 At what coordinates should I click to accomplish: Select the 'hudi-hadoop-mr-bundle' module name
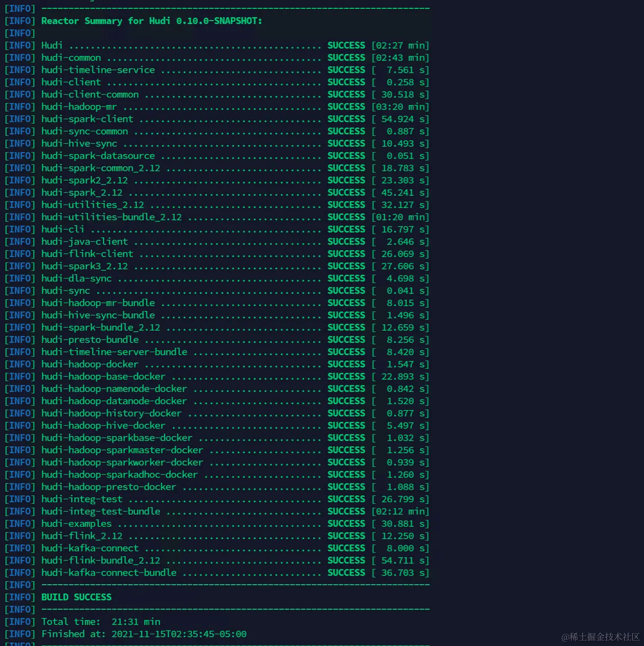click(98, 303)
